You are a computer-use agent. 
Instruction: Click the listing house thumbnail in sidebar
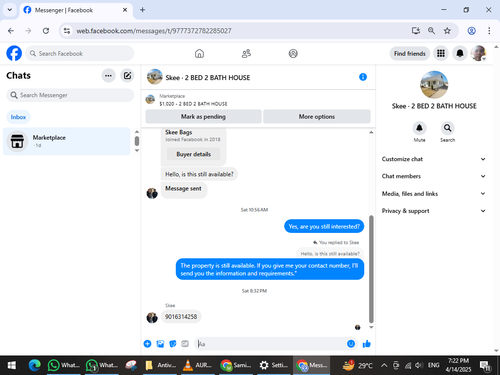(434, 85)
